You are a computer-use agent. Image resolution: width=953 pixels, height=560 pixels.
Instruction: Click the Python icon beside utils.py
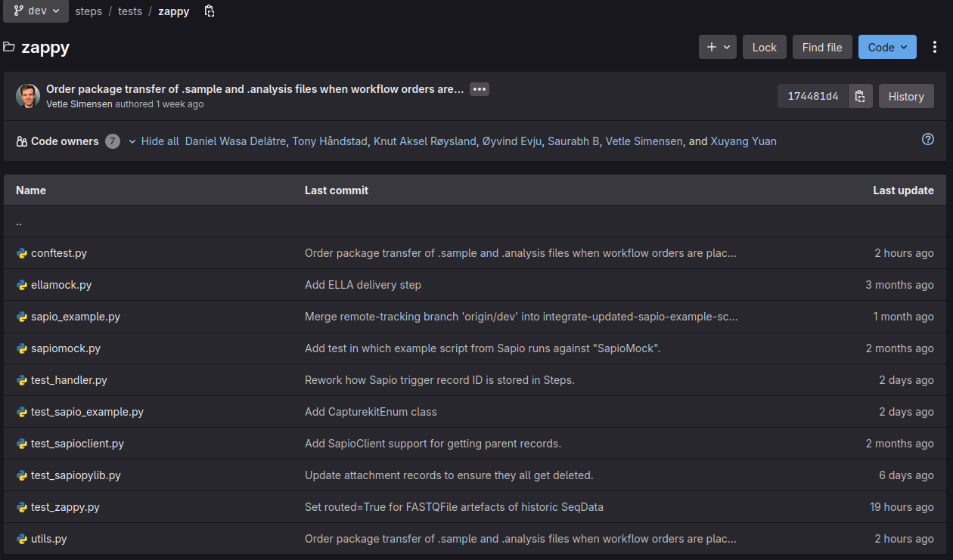pos(22,539)
